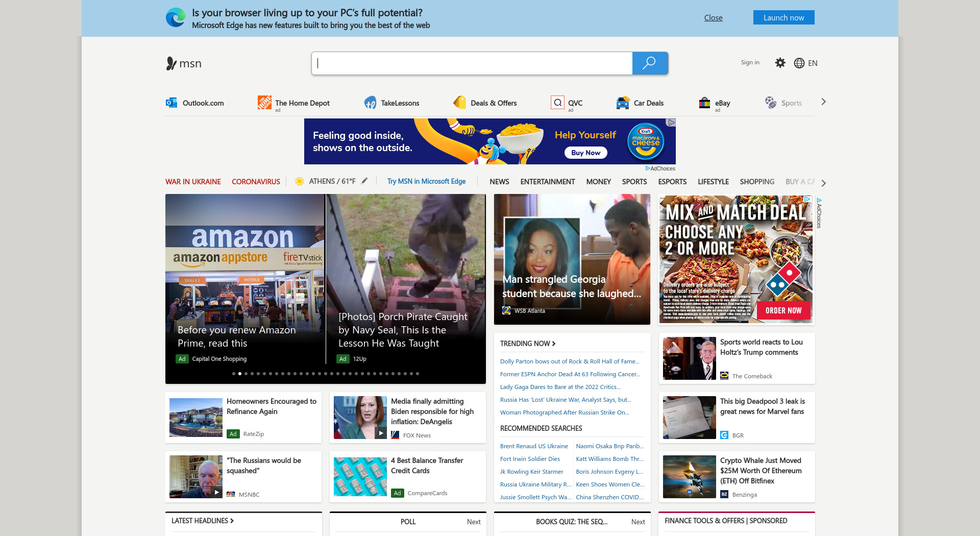Click Try MSN in Microsoft Edge
980x536 pixels.
click(426, 181)
